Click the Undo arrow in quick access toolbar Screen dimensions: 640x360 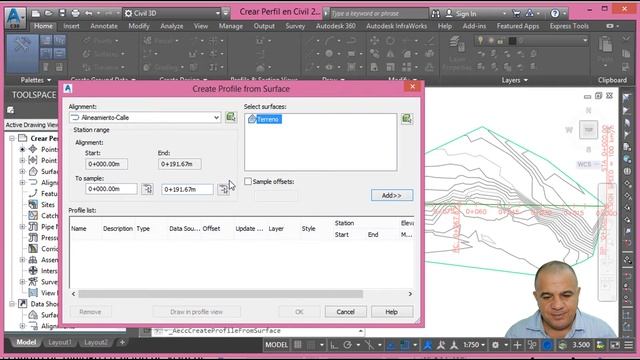(89, 13)
